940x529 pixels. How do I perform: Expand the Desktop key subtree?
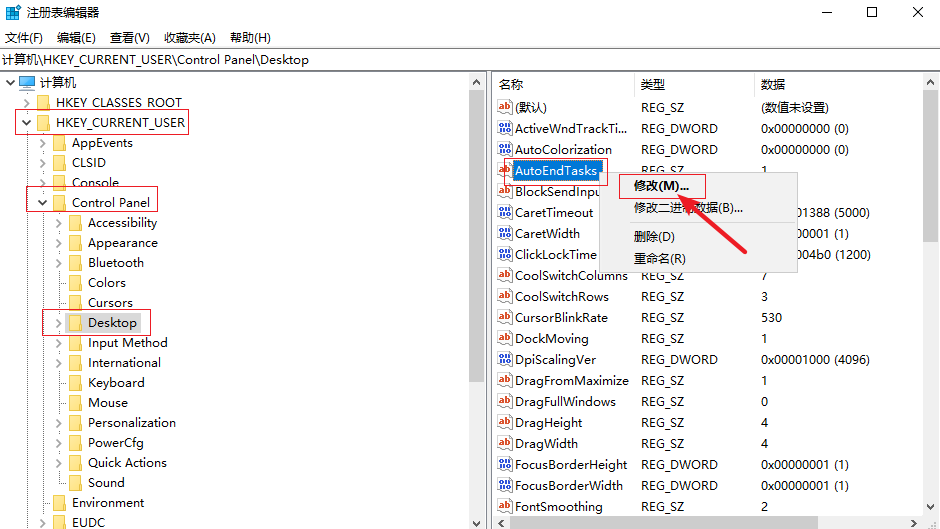58,323
